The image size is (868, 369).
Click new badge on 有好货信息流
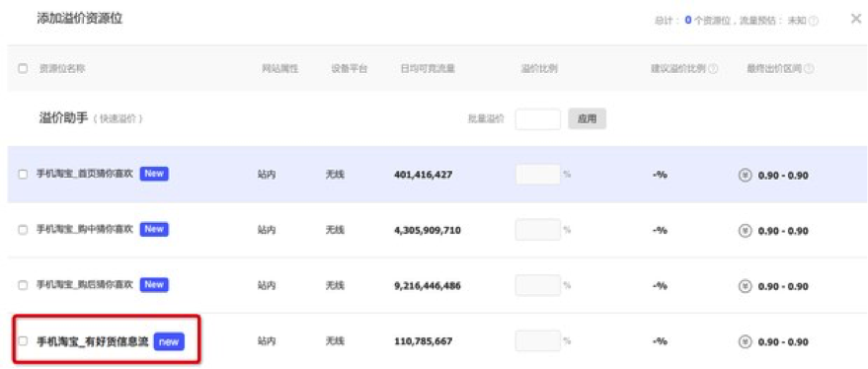point(169,341)
